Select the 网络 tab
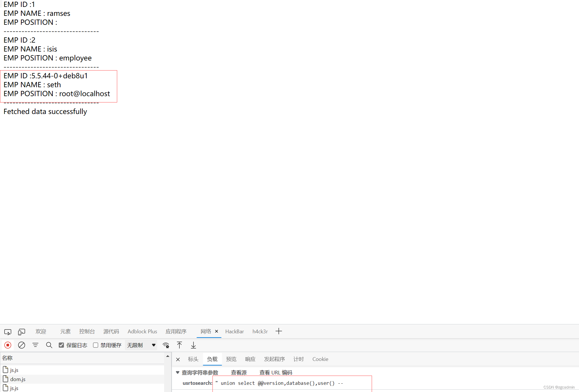 (206, 331)
